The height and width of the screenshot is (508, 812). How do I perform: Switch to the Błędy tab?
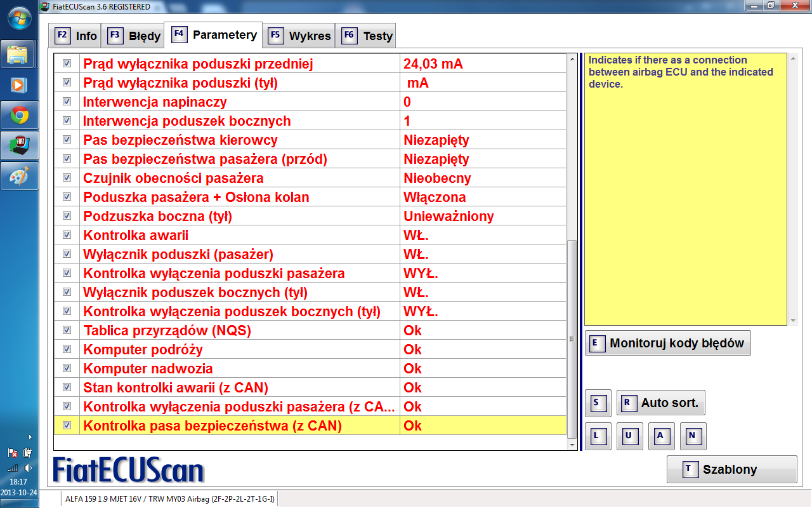click(134, 36)
